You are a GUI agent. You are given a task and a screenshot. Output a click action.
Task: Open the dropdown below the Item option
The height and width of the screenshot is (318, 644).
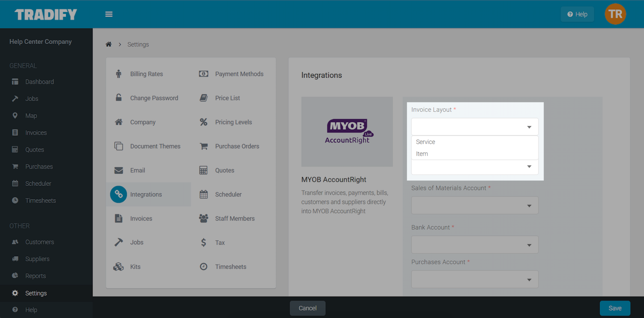[475, 167]
